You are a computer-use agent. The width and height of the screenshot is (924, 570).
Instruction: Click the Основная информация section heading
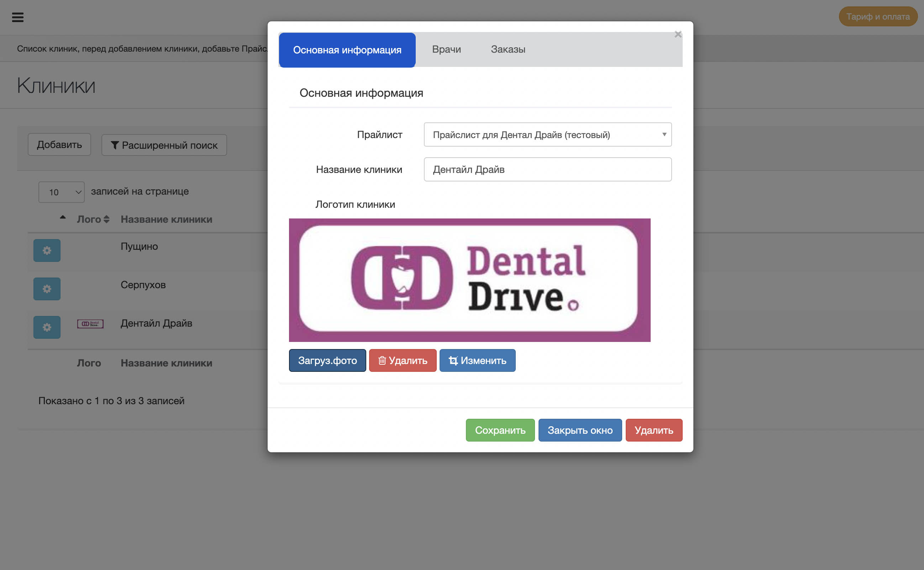pyautogui.click(x=361, y=93)
